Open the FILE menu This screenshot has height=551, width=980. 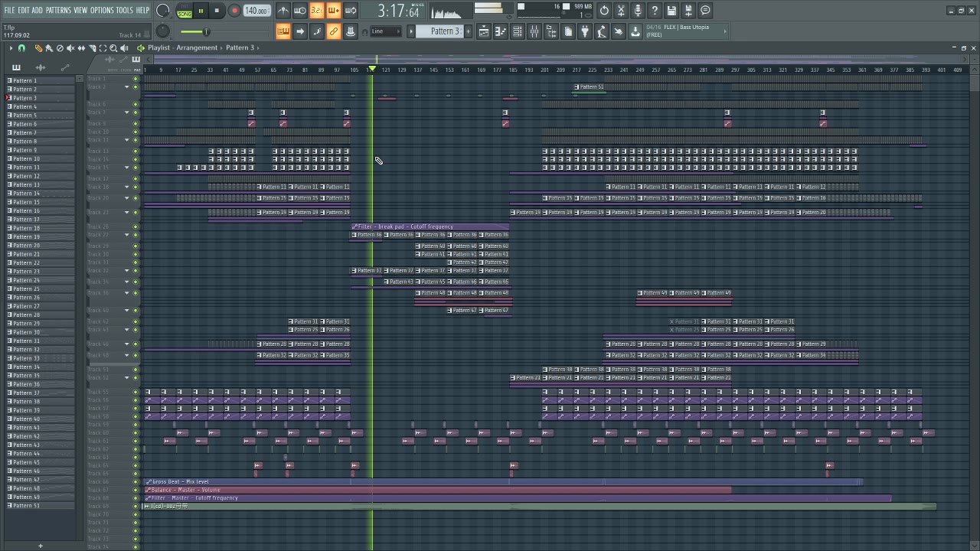9,10
